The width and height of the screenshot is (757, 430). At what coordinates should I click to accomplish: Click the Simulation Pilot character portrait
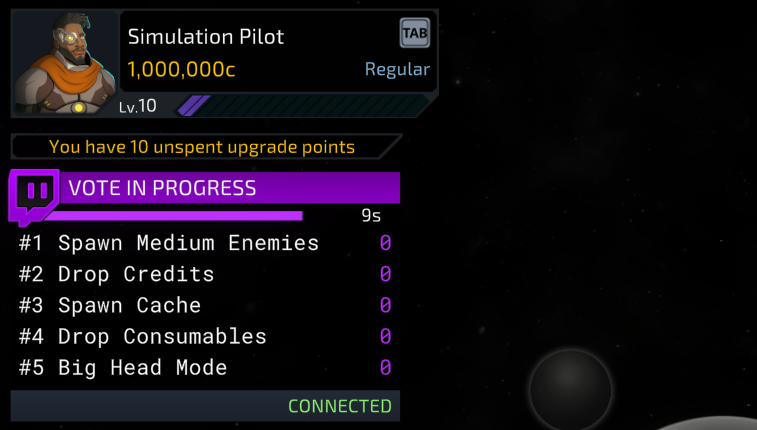(x=63, y=62)
